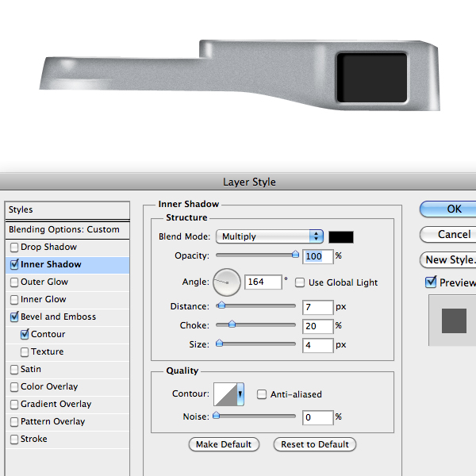
Task: Enable the Outer Glow checkbox
Action: tap(14, 282)
